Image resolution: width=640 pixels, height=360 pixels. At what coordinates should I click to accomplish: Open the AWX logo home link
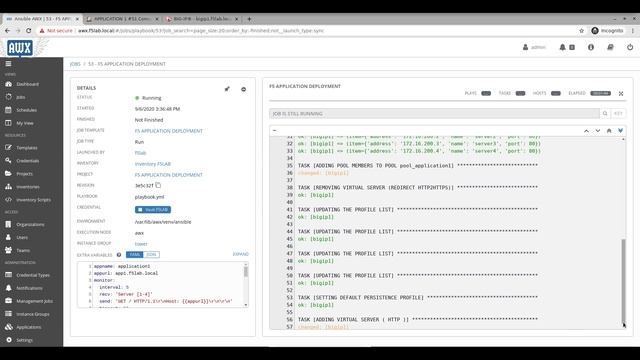20,48
